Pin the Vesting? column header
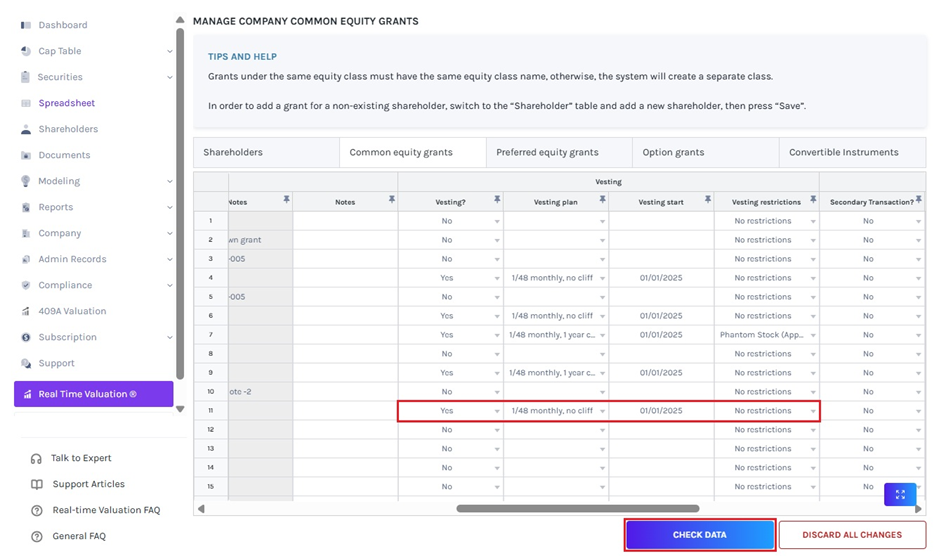The height and width of the screenshot is (556, 939). (x=497, y=201)
